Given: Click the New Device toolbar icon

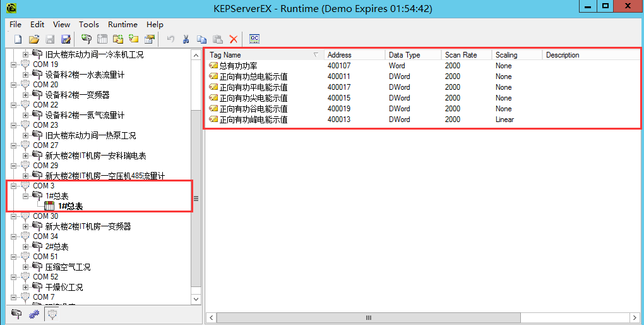Looking at the screenshot, I should [102, 39].
